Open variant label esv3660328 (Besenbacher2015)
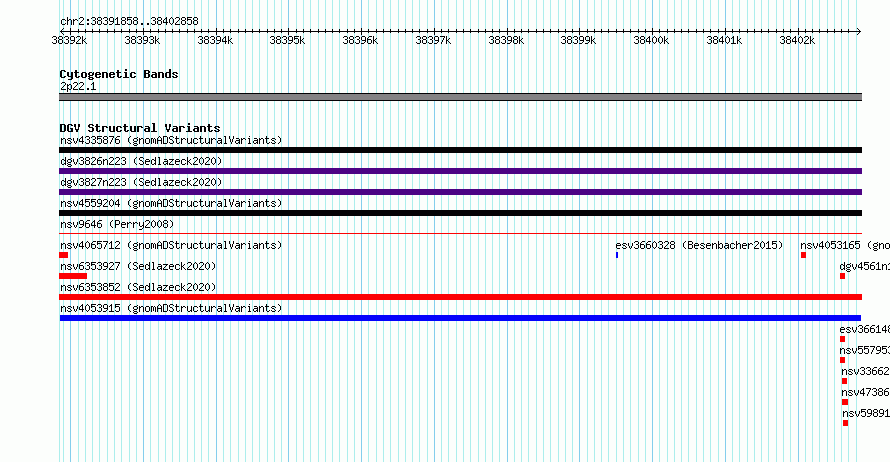This screenshot has height=462, width=890. tap(699, 245)
